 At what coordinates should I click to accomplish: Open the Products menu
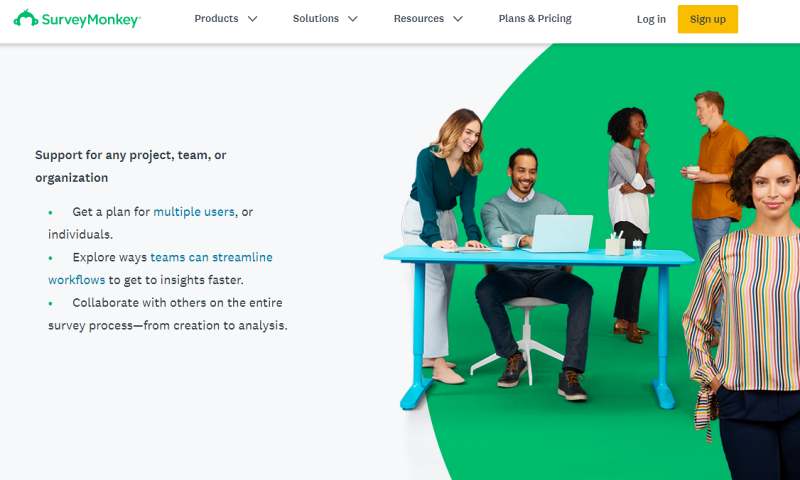[x=216, y=18]
